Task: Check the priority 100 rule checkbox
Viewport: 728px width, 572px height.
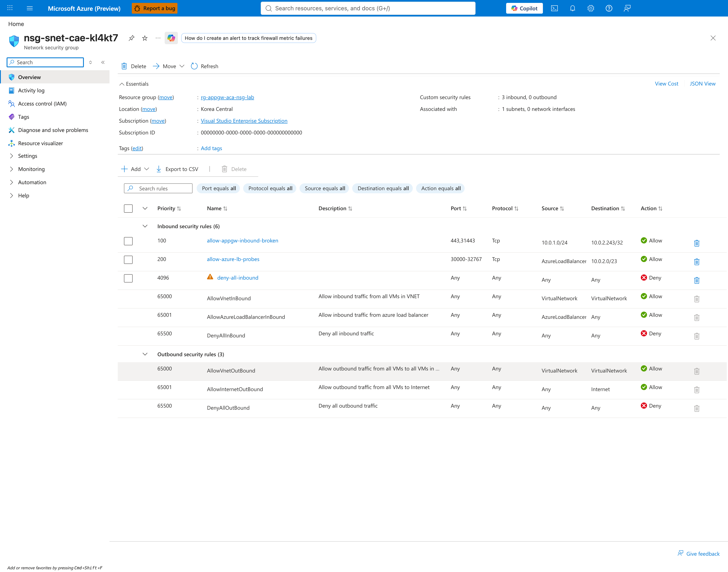Action: tap(128, 241)
